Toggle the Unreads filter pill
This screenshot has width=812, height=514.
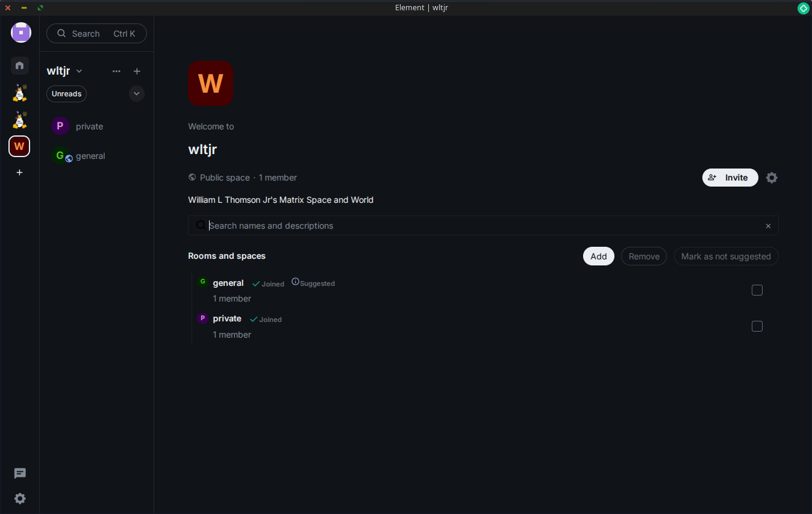66,94
